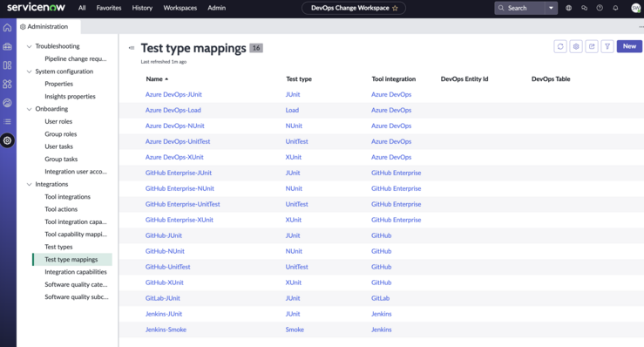Viewport: 644px width, 347px height.
Task: Collapse the side navigation panel icon
Action: click(x=132, y=48)
